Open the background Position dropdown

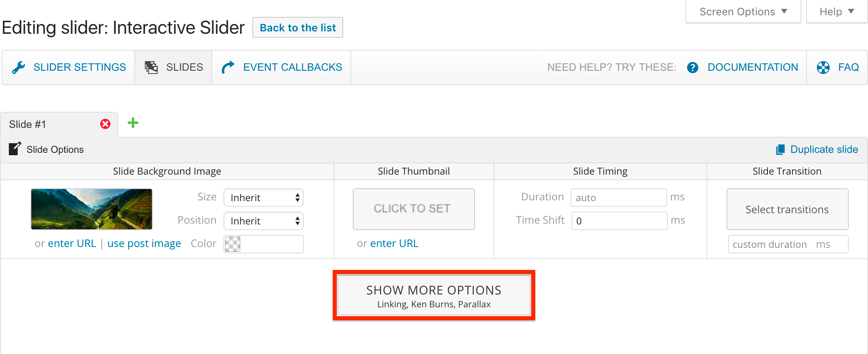tap(264, 221)
